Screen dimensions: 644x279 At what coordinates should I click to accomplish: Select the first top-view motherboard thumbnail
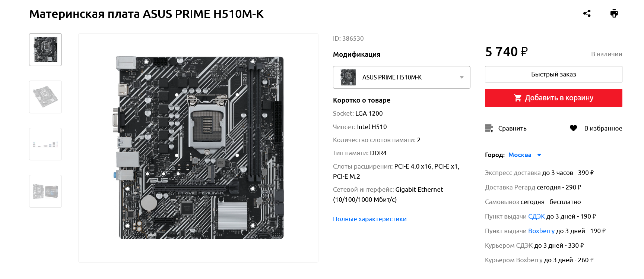pos(45,50)
